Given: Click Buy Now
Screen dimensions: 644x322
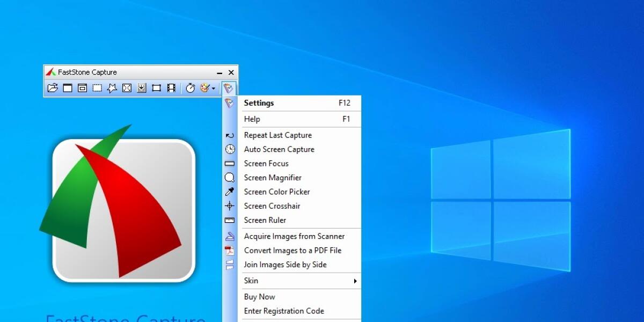Looking at the screenshot, I should pyautogui.click(x=259, y=297).
